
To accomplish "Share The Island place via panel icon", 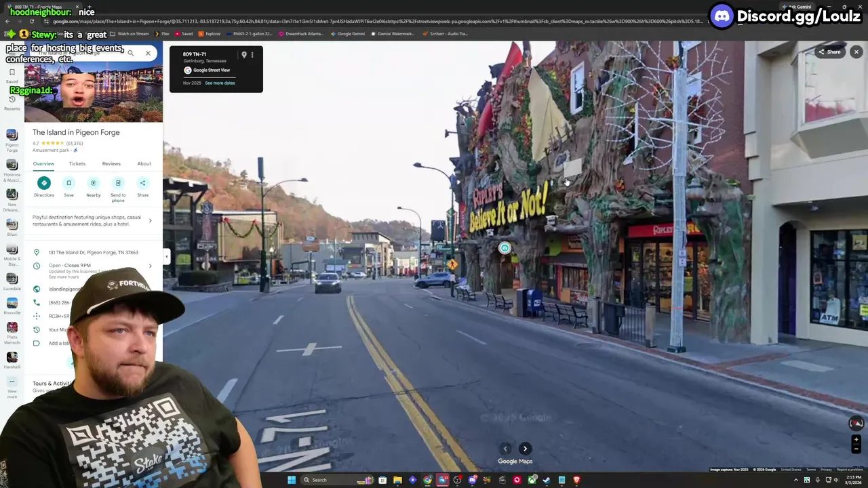I will tap(142, 187).
